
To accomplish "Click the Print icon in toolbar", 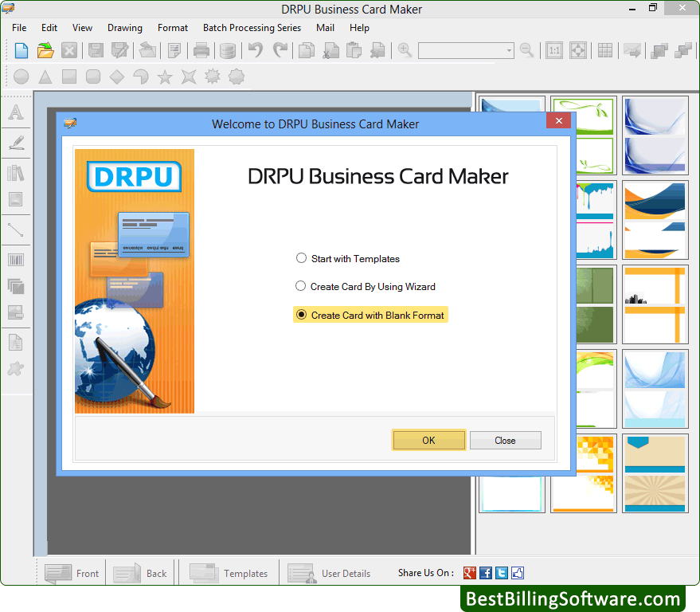I will point(201,50).
